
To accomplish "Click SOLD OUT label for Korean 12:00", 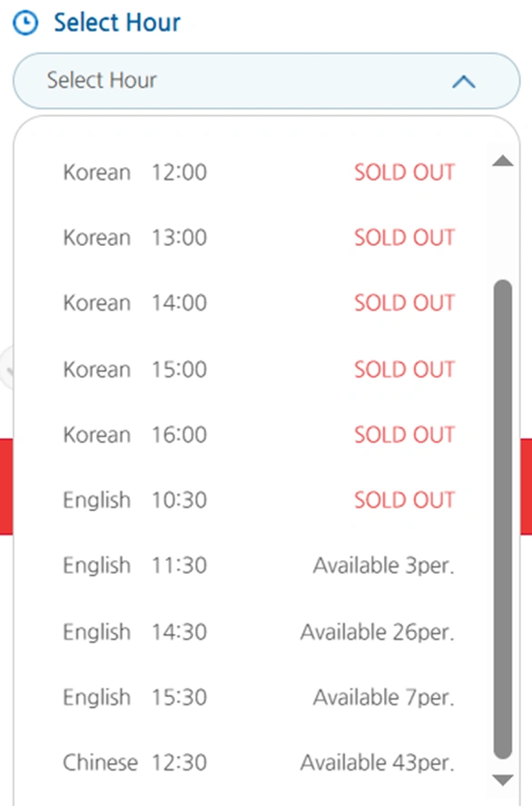I will [405, 172].
